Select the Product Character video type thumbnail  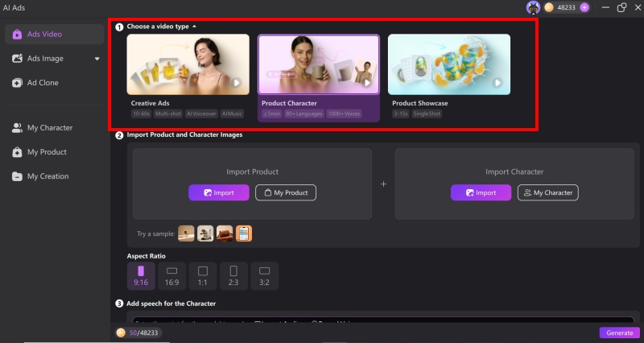point(319,64)
